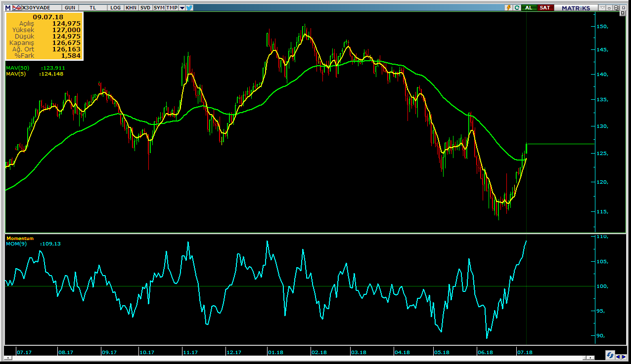Toggle the SVD option
The image size is (631, 364).
[x=145, y=8]
